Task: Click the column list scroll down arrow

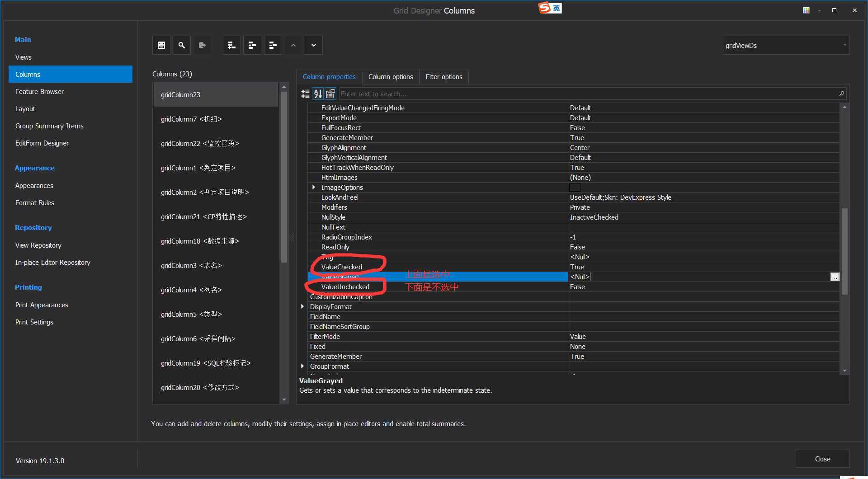Action: click(284, 399)
